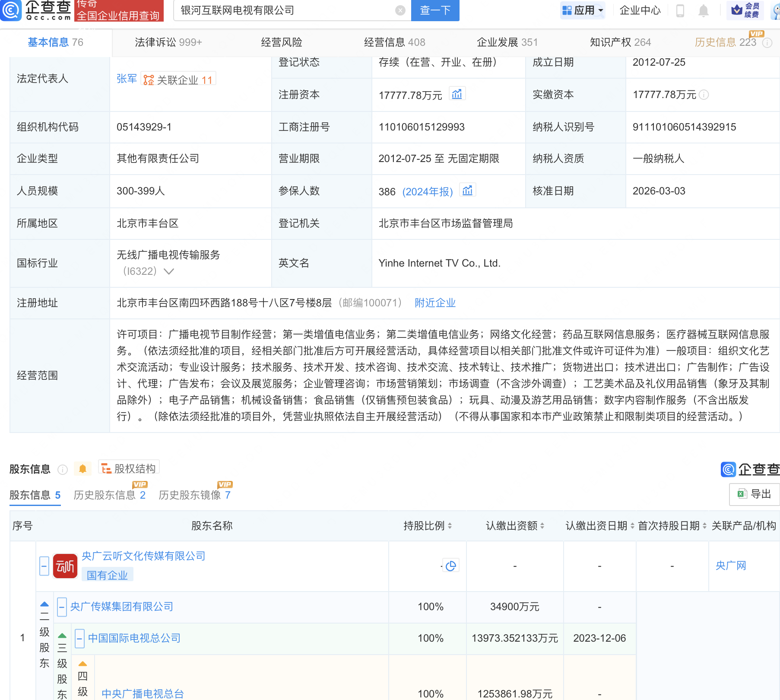Click the shareholder info monitoring bell

(x=82, y=469)
